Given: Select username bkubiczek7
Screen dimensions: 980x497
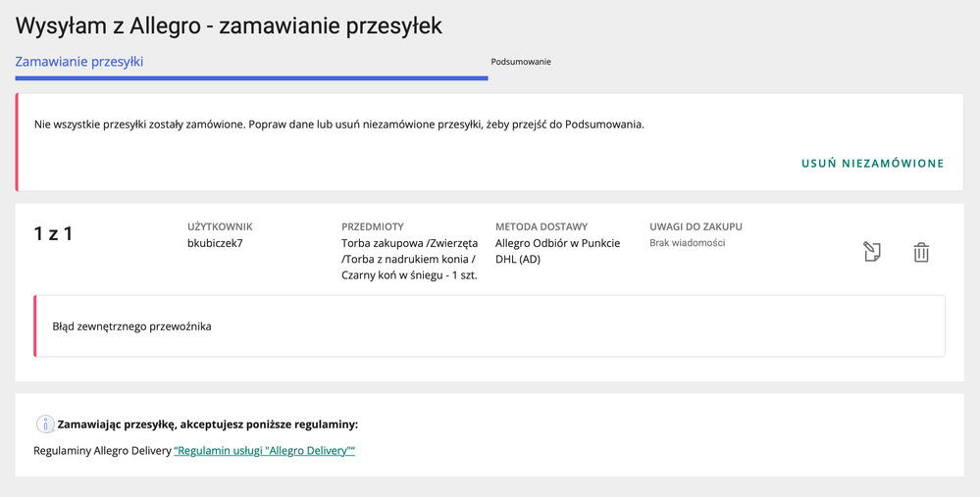Looking at the screenshot, I should tap(215, 243).
